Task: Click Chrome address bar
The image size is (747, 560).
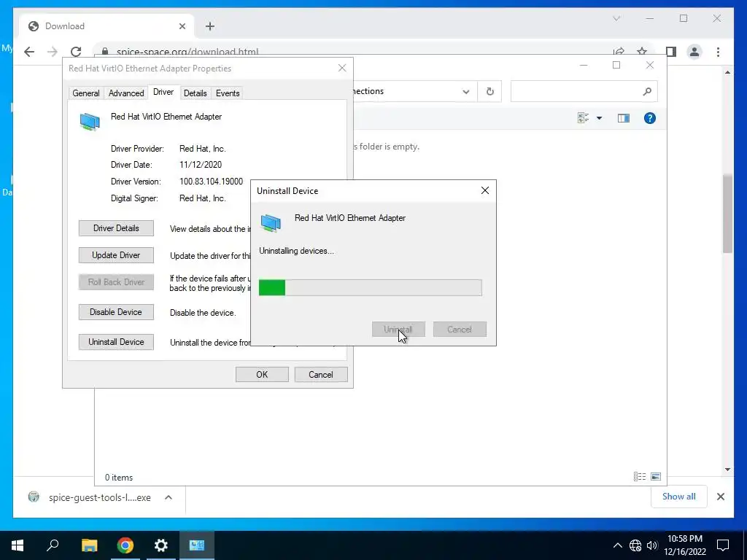Action: 352,52
